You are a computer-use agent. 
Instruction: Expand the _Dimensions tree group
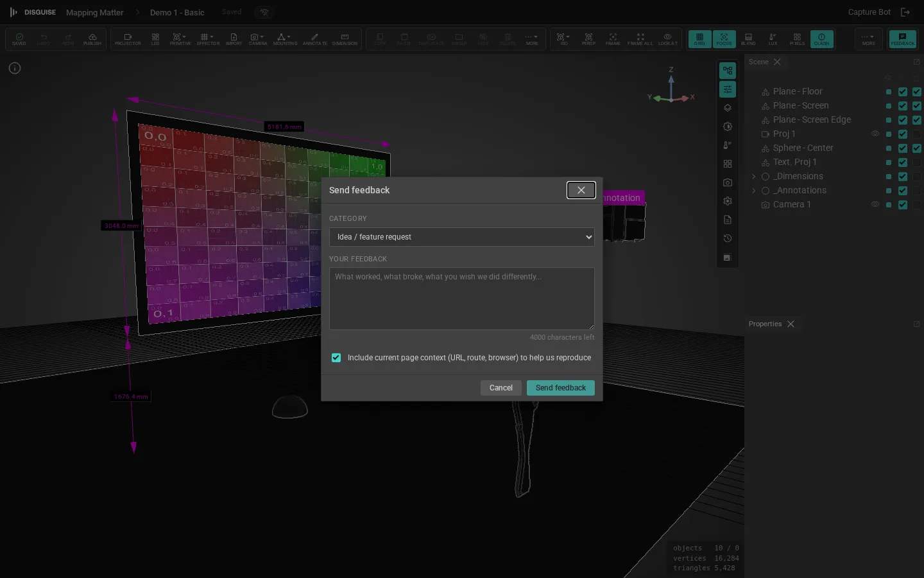coord(754,177)
